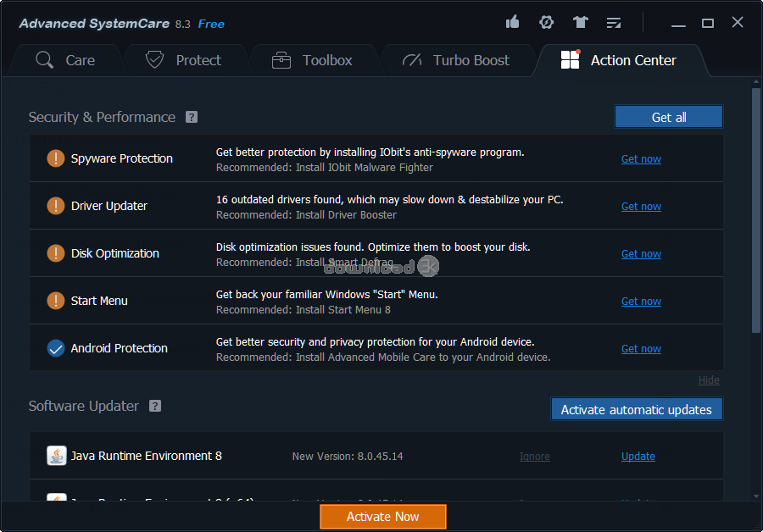This screenshot has width=763, height=532.
Task: Click the scrollbar down arrow
Action: click(755, 496)
